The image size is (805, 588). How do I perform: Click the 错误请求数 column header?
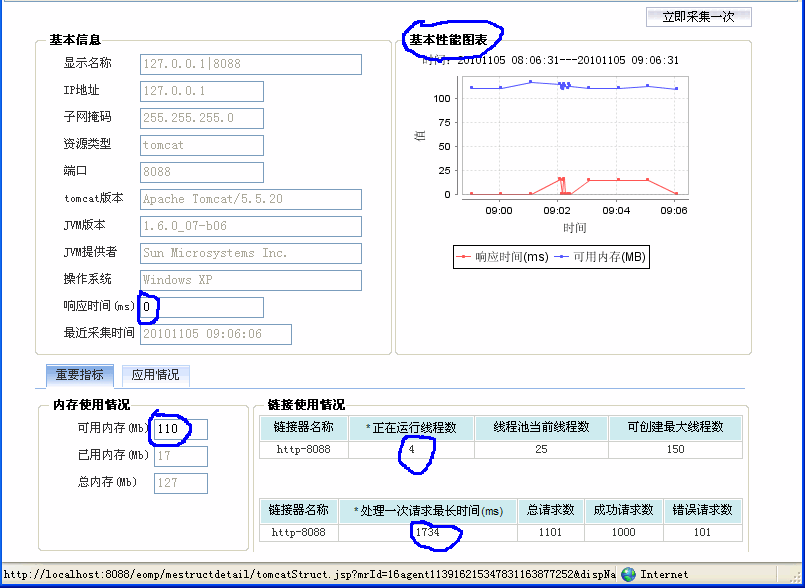(702, 510)
